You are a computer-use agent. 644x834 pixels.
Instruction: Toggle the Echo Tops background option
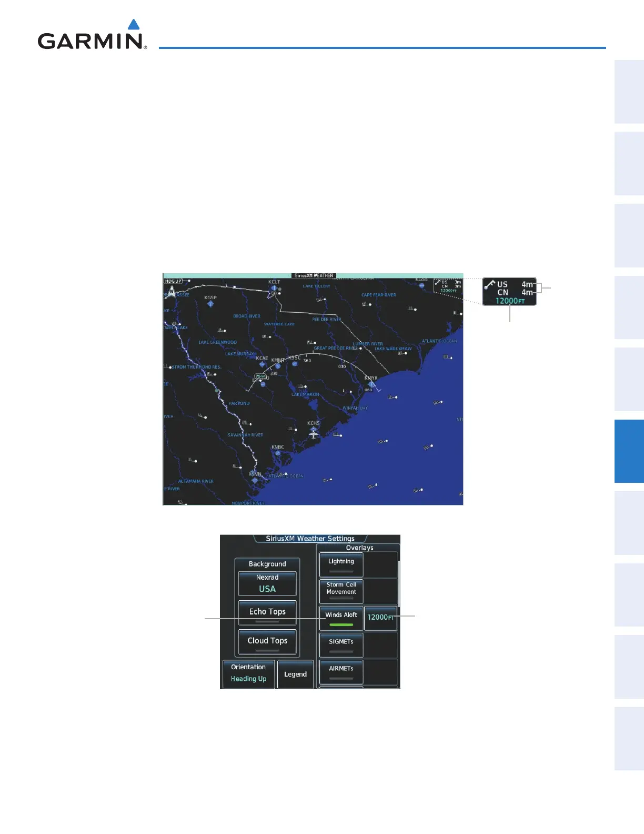coord(267,613)
